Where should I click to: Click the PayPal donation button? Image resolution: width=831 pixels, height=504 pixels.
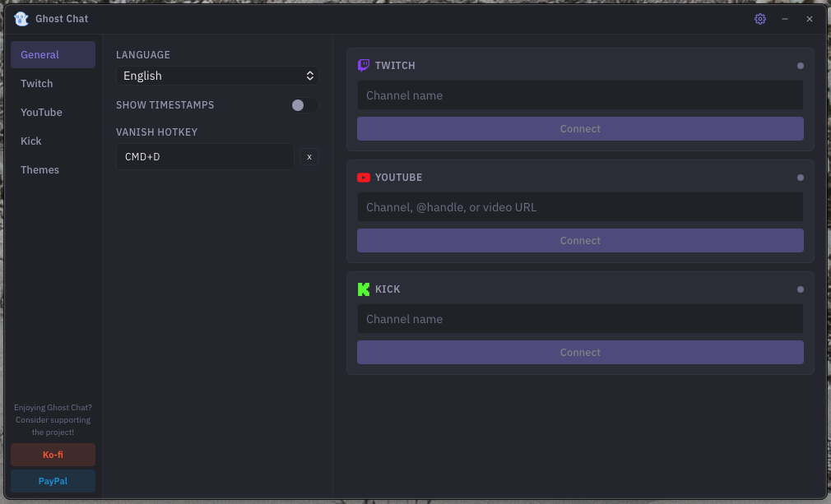[52, 480]
